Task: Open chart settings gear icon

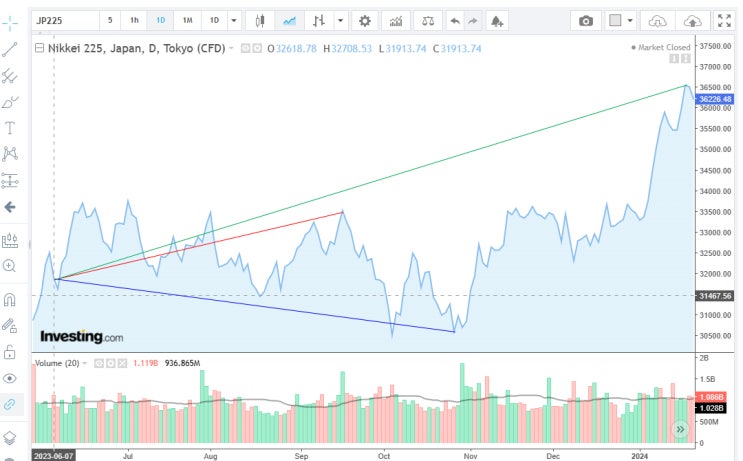Action: (364, 21)
